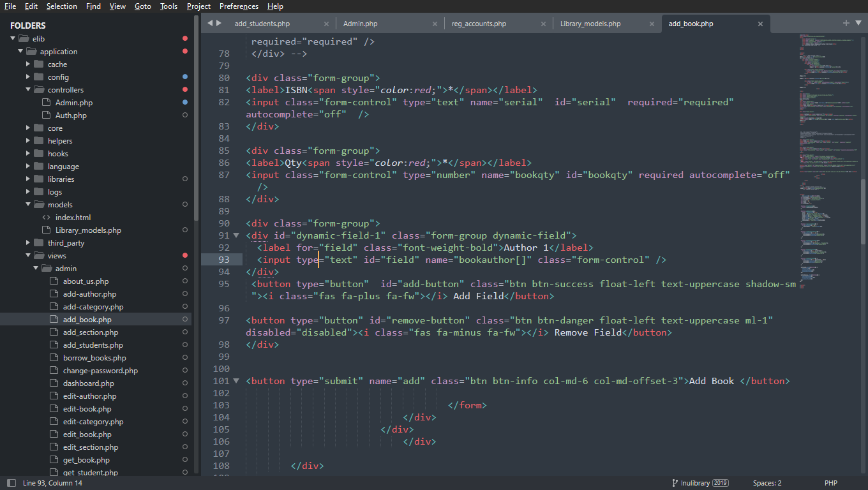Collapse the views folder
This screenshot has width=868, height=490.
click(28, 255)
